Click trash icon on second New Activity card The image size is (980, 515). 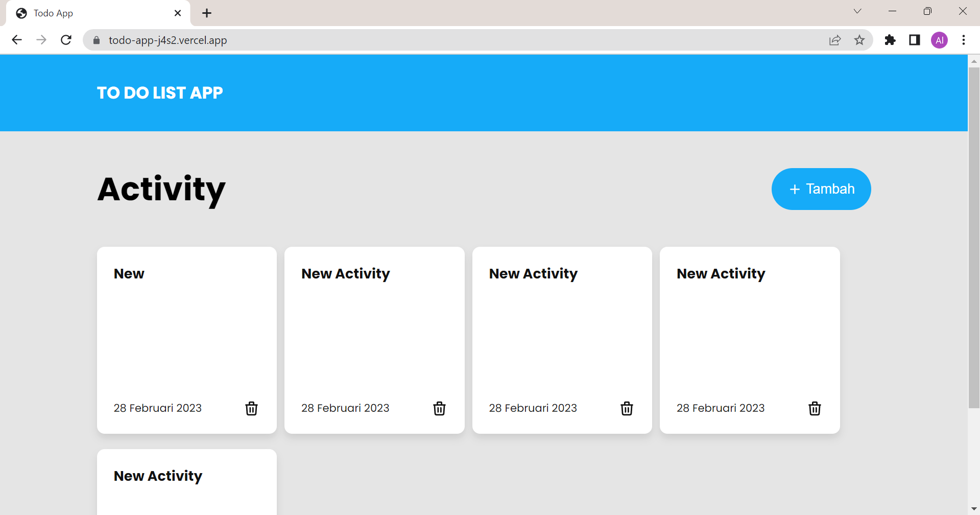pyautogui.click(x=439, y=408)
